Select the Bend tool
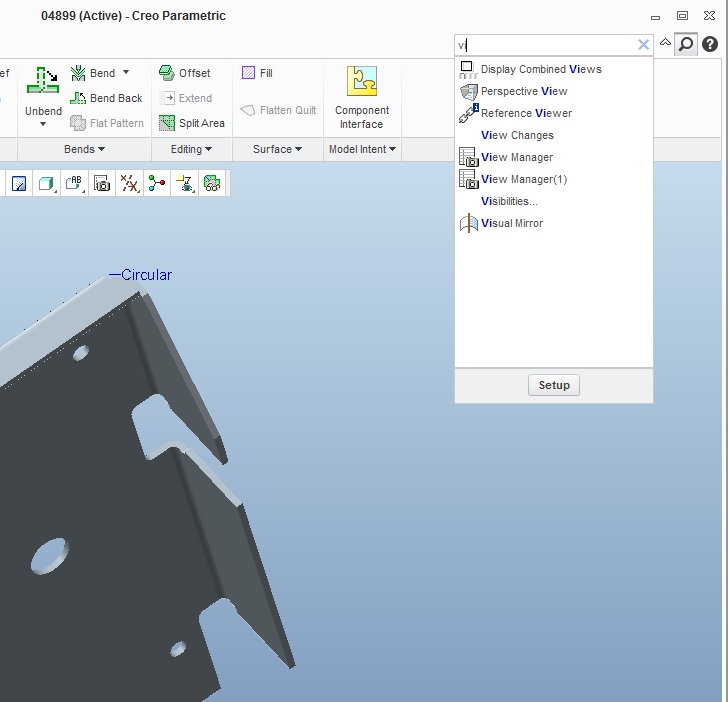 click(93, 73)
